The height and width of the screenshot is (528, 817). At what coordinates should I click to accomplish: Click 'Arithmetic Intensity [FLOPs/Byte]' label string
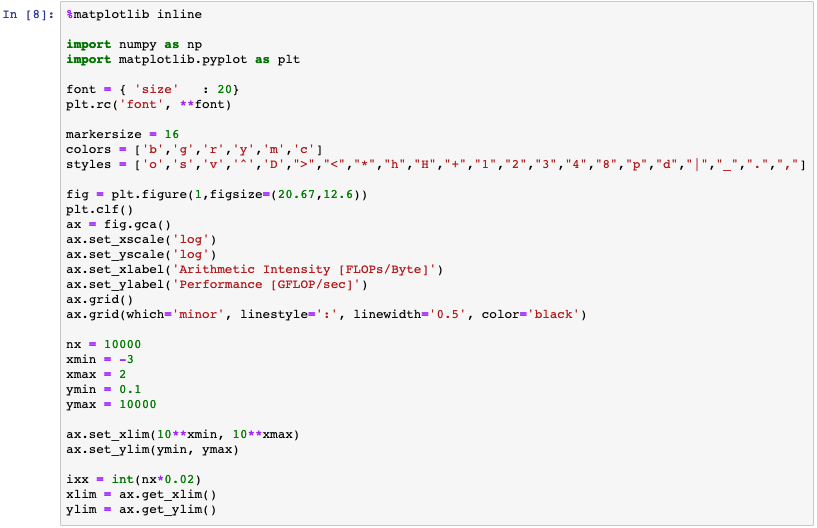click(x=304, y=269)
